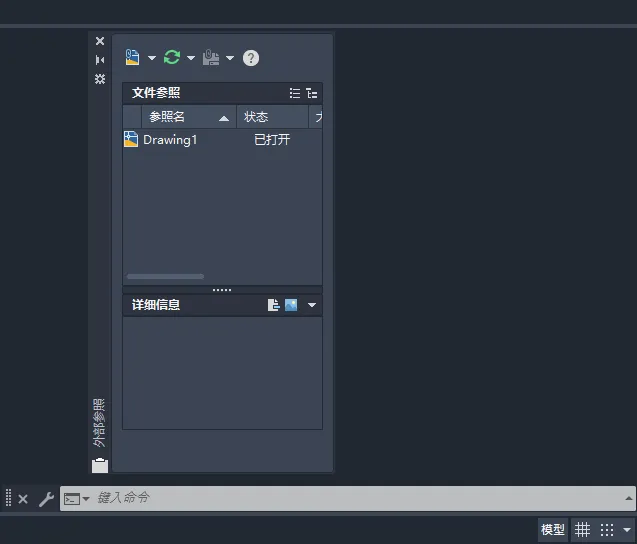Click the command line grip handle
The height and width of the screenshot is (544, 637).
pyautogui.click(x=8, y=498)
